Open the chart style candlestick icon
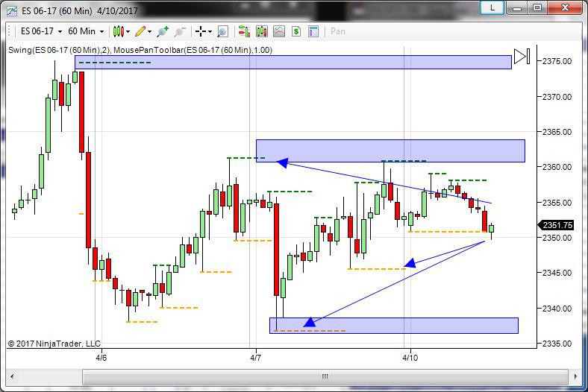Viewport: 588px width, 392px height. (x=119, y=31)
